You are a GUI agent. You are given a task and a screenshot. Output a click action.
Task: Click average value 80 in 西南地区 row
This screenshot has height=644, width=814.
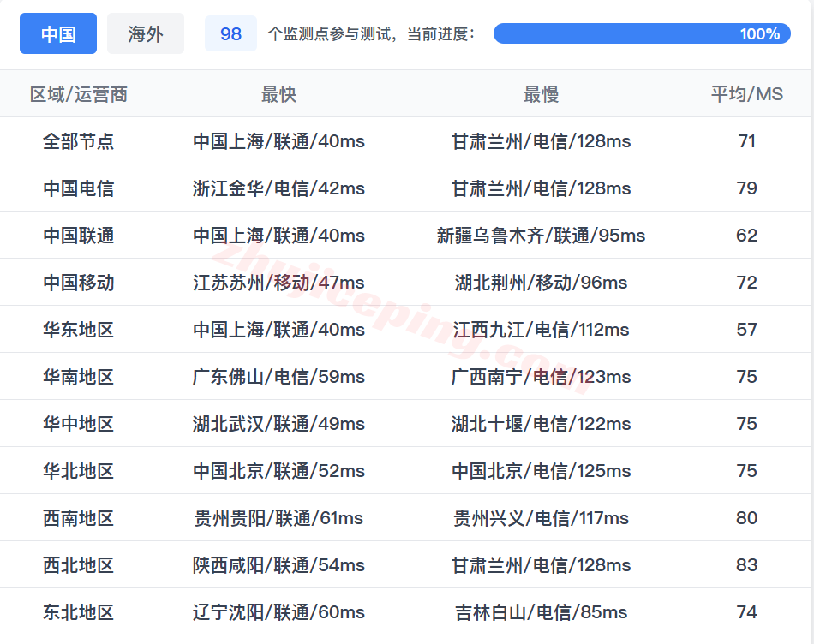pyautogui.click(x=746, y=518)
